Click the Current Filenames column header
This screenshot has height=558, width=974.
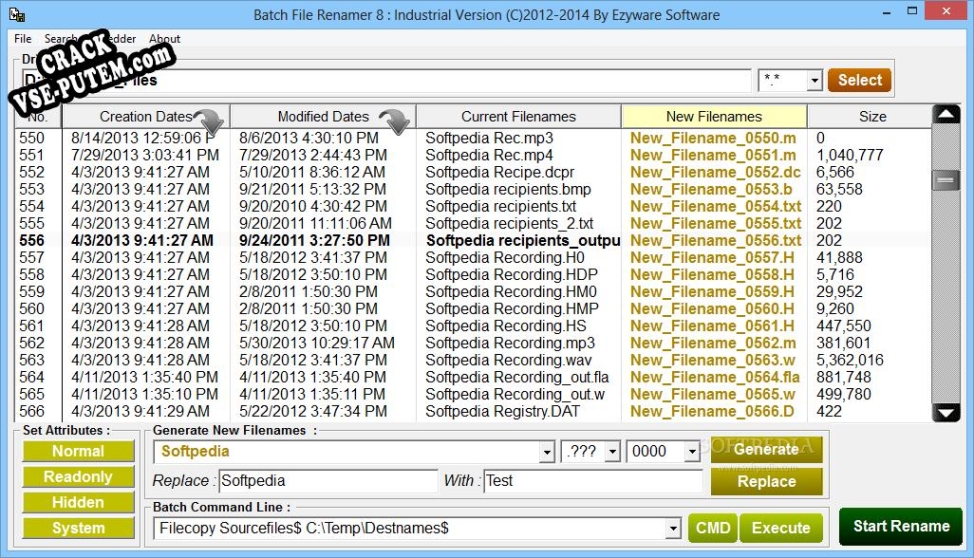tap(519, 116)
